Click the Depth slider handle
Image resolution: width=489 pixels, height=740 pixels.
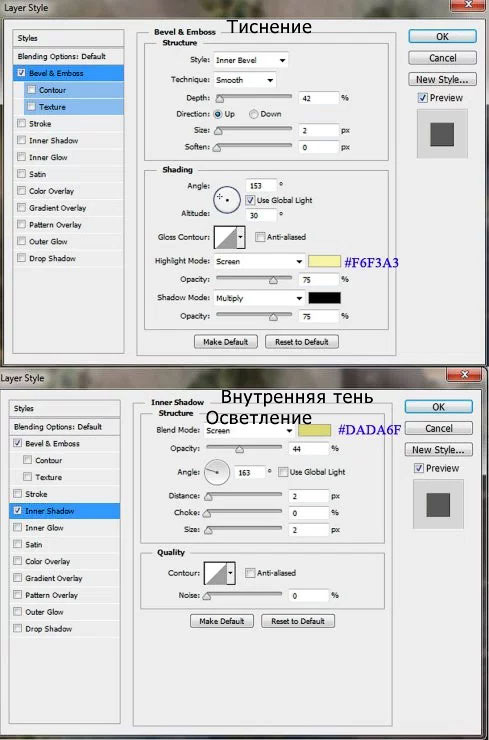219,99
